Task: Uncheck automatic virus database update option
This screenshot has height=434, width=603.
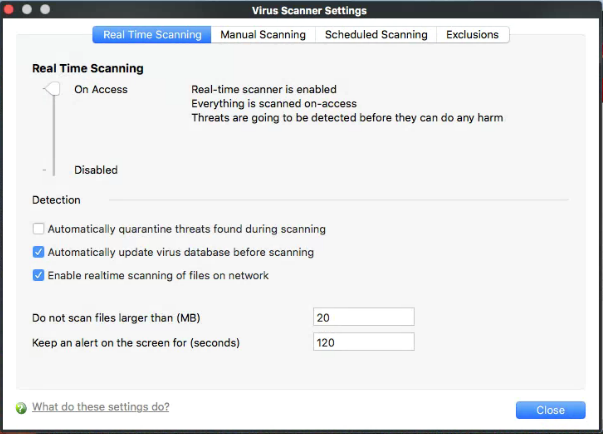Action: coord(38,252)
